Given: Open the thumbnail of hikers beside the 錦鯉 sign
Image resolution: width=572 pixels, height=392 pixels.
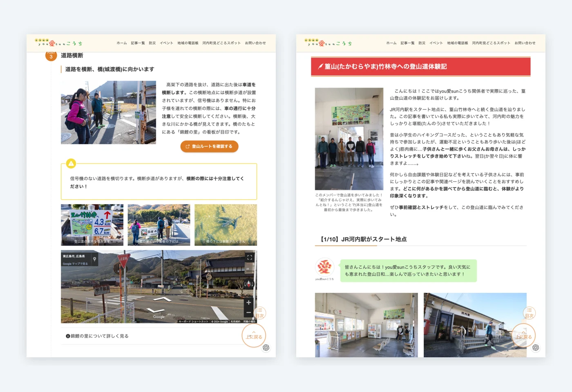Looking at the screenshot, I should click(159, 225).
